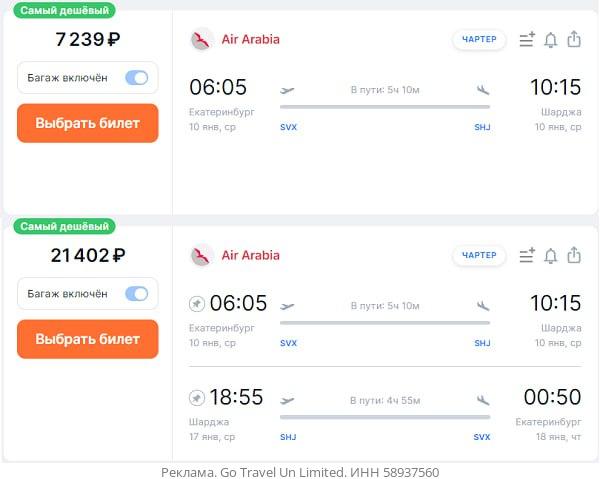The height and width of the screenshot is (479, 600).
Task: Click Air Arabia name in second ticket
Action: coord(251,255)
